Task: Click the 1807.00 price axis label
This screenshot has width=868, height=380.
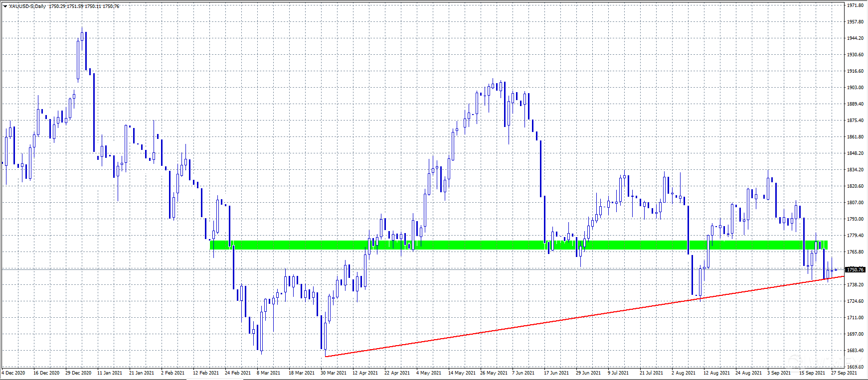Action: (x=856, y=203)
